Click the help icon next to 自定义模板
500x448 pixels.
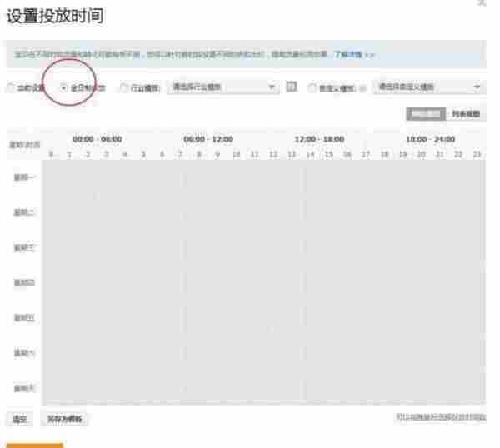click(362, 87)
